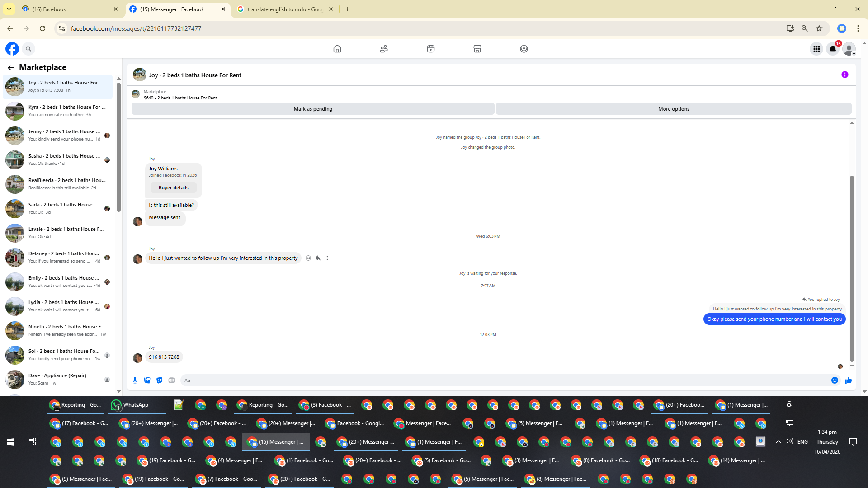Image resolution: width=868 pixels, height=488 pixels.
Task: Open the Windows Start menu
Action: tap(11, 442)
